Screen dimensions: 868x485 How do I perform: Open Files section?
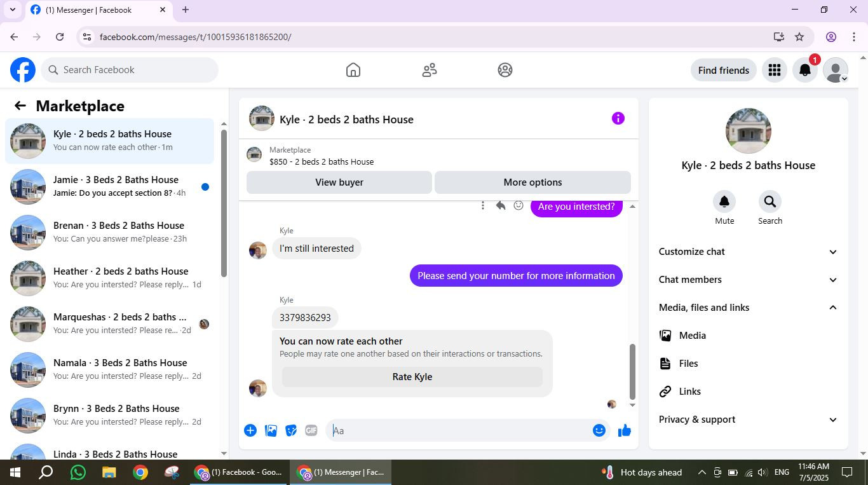coord(749,364)
